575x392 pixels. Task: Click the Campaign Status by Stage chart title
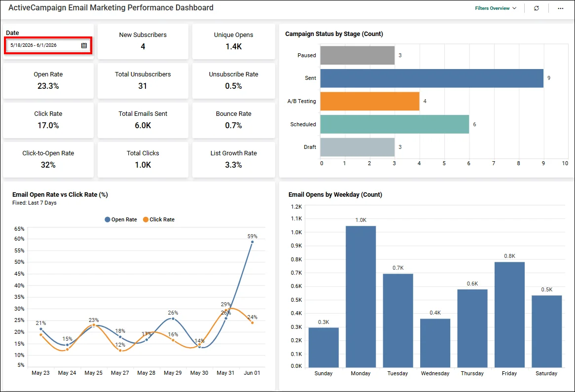334,34
